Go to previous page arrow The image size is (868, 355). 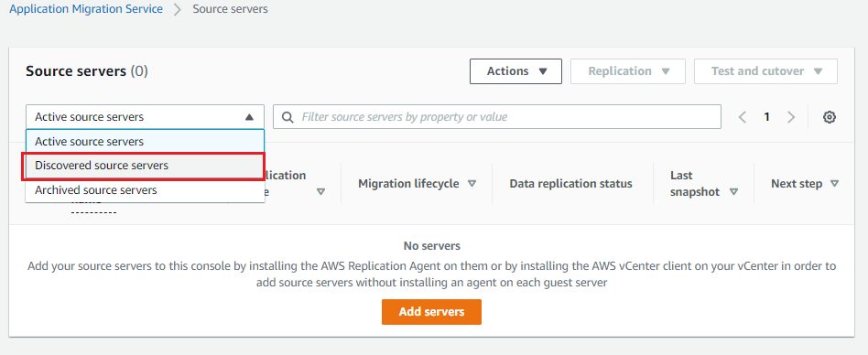(743, 117)
